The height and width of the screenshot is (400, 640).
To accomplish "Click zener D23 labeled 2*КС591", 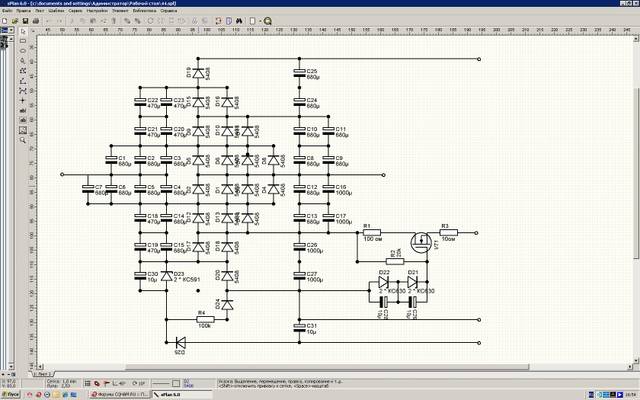I will (x=166, y=276).
